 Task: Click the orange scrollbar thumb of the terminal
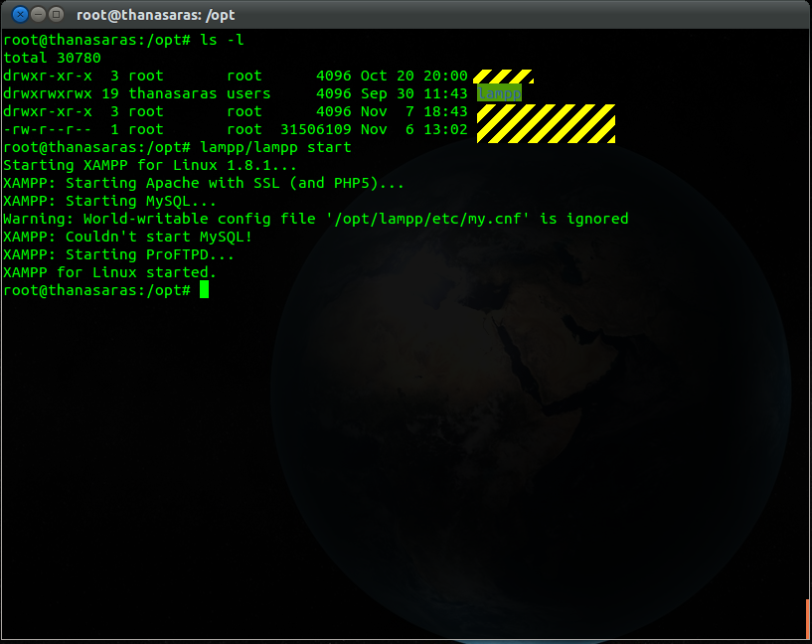807,619
